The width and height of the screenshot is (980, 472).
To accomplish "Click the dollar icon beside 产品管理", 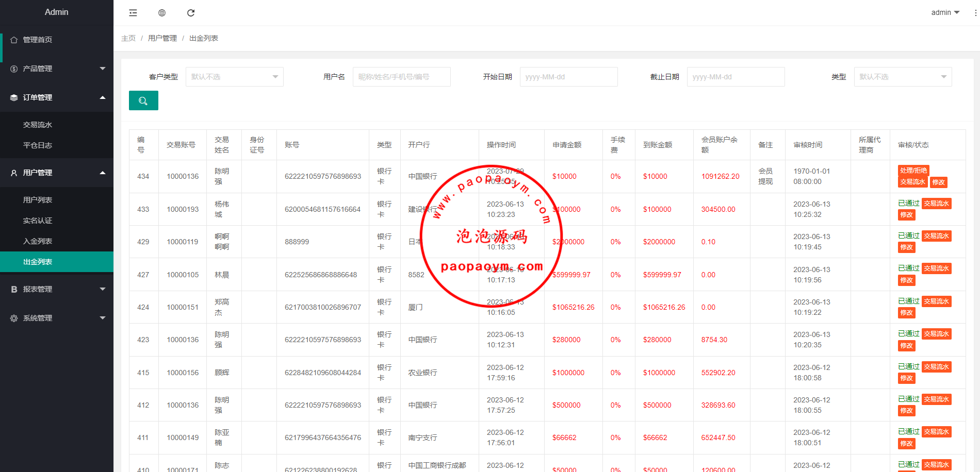I will (x=14, y=69).
